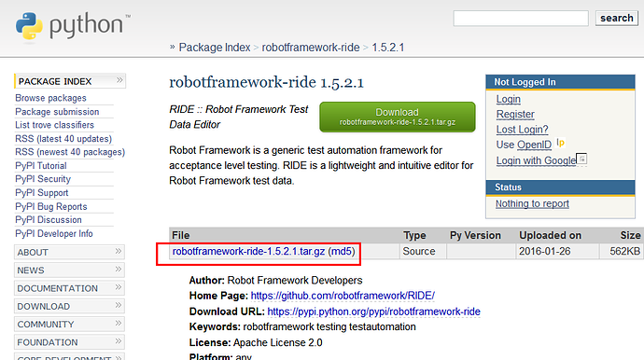
Task: Open PyPI Bug Reports link
Action: pyautogui.click(x=51, y=206)
